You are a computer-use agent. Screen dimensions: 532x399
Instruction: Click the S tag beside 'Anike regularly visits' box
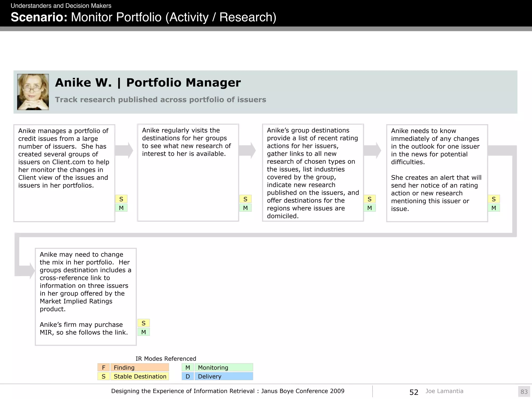245,199
